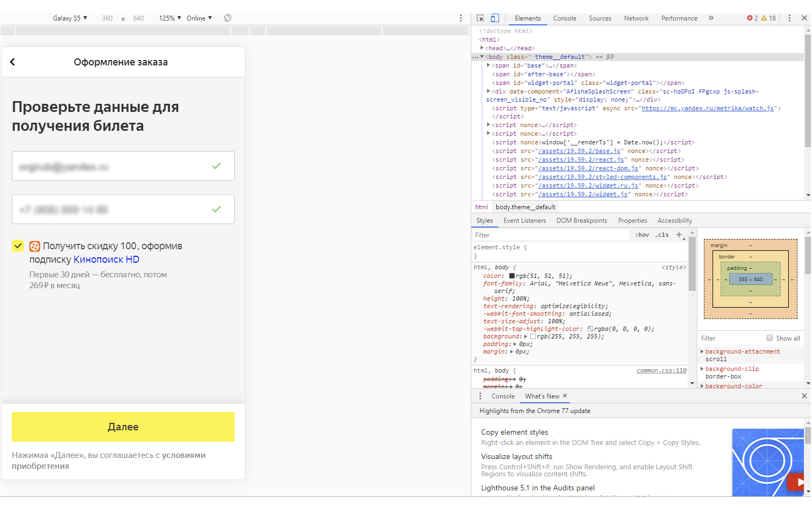Go back using the checkout page arrow
The width and height of the screenshot is (812, 512).
(12, 62)
